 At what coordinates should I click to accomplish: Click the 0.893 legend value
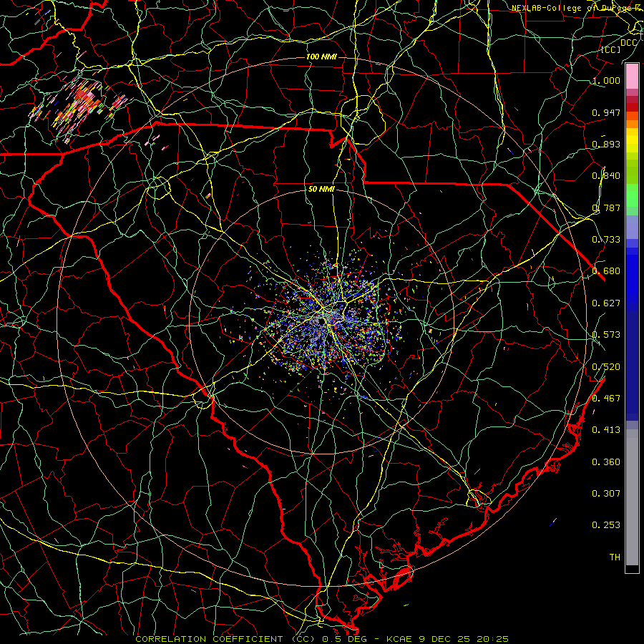tap(606, 144)
